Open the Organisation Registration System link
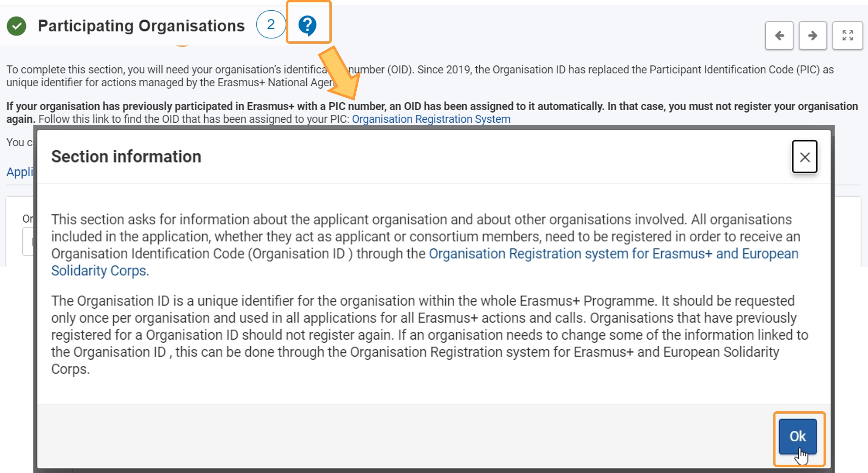868x473 pixels. coord(431,119)
